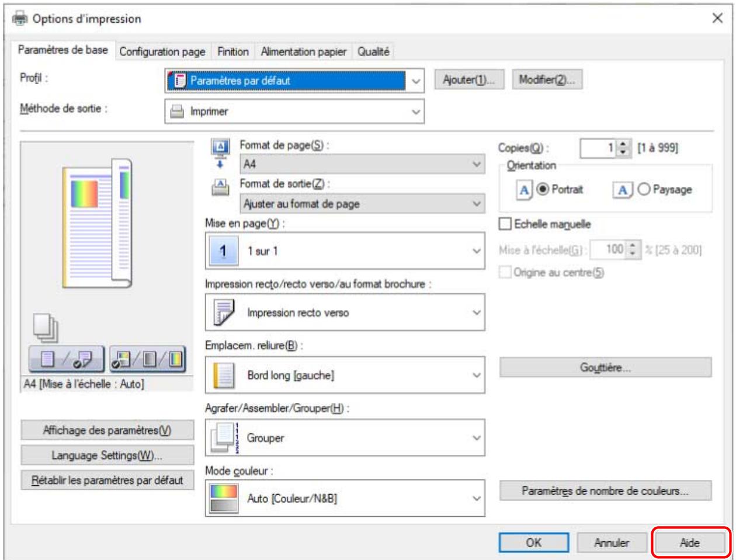
Task: Switch to the Paramètres de base tab
Action: click(x=63, y=50)
